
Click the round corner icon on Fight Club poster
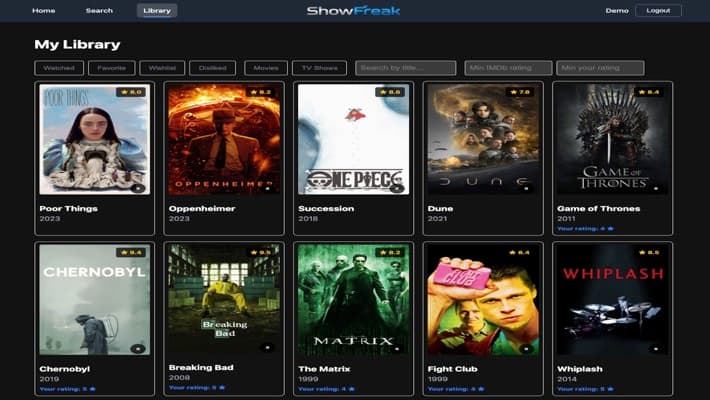(x=527, y=348)
